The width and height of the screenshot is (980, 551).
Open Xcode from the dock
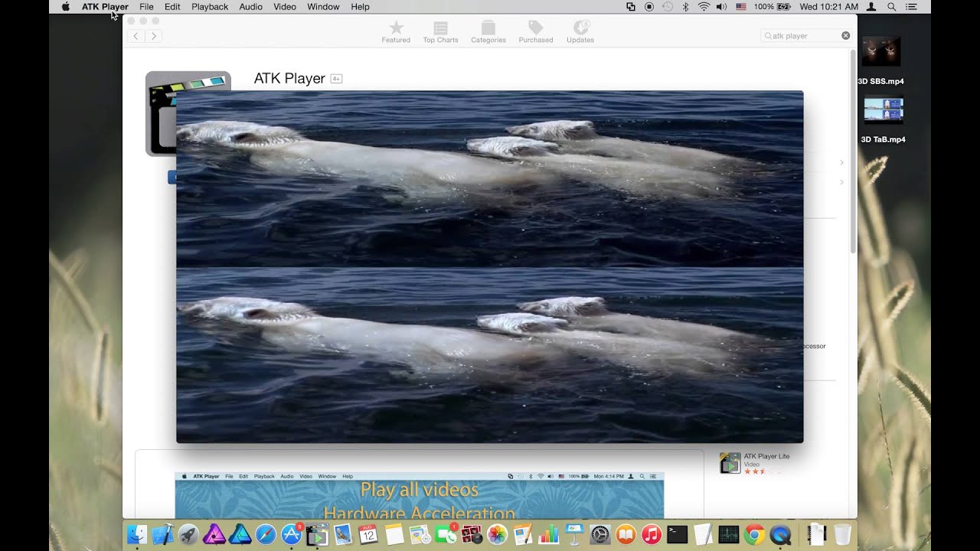click(x=162, y=535)
